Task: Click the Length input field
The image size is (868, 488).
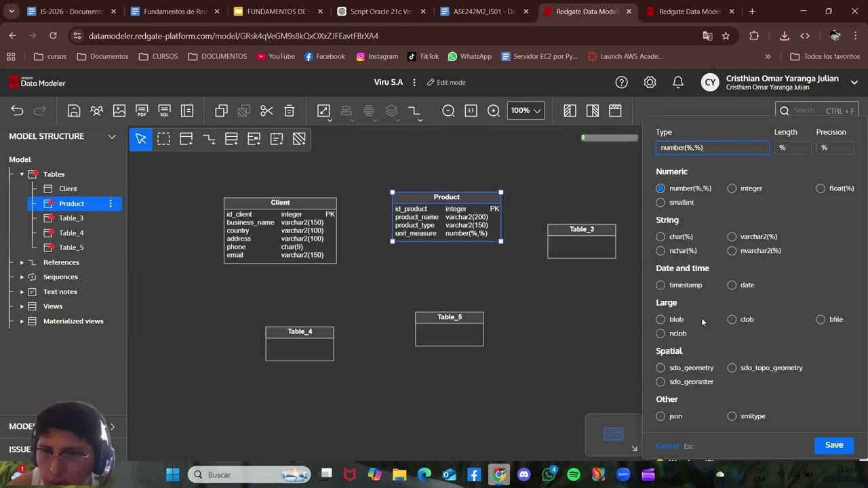Action: point(793,148)
